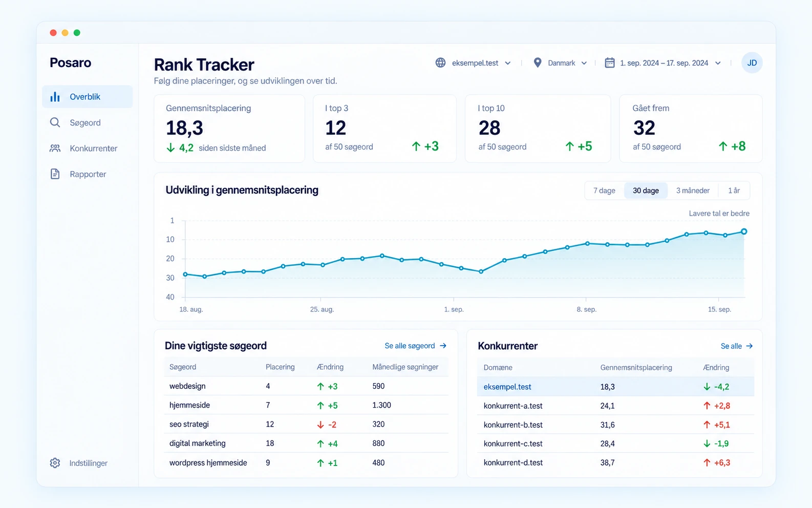Click the arrow icon after Konkurrenter Se alle
Image resolution: width=812 pixels, height=508 pixels.
pos(750,346)
